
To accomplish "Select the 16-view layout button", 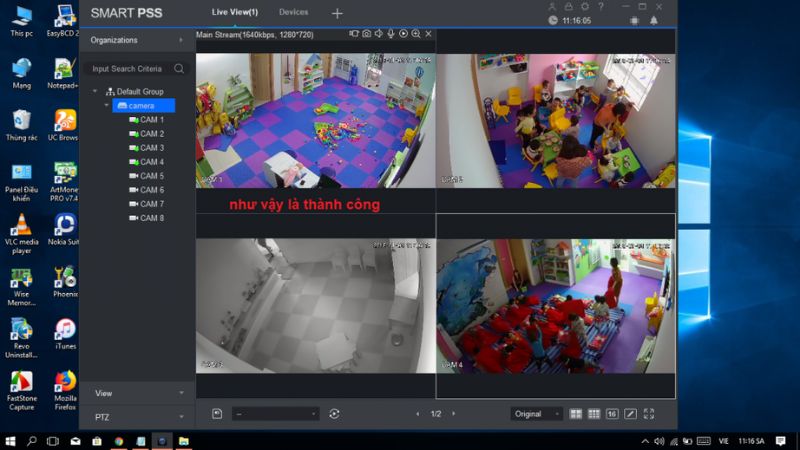I will 612,414.
